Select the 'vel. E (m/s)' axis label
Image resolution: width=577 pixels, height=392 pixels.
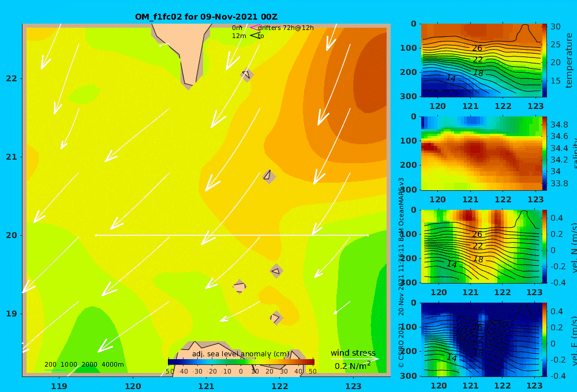pos(574,341)
